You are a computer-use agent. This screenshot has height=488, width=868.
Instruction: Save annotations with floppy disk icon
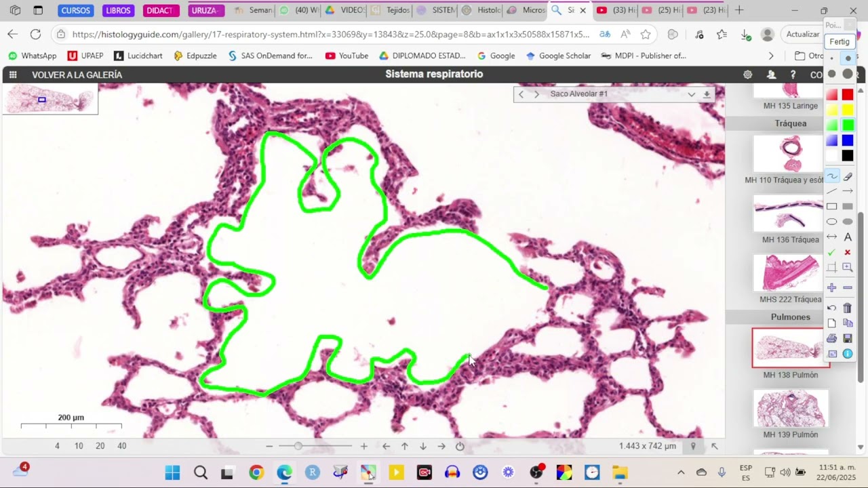coord(848,338)
